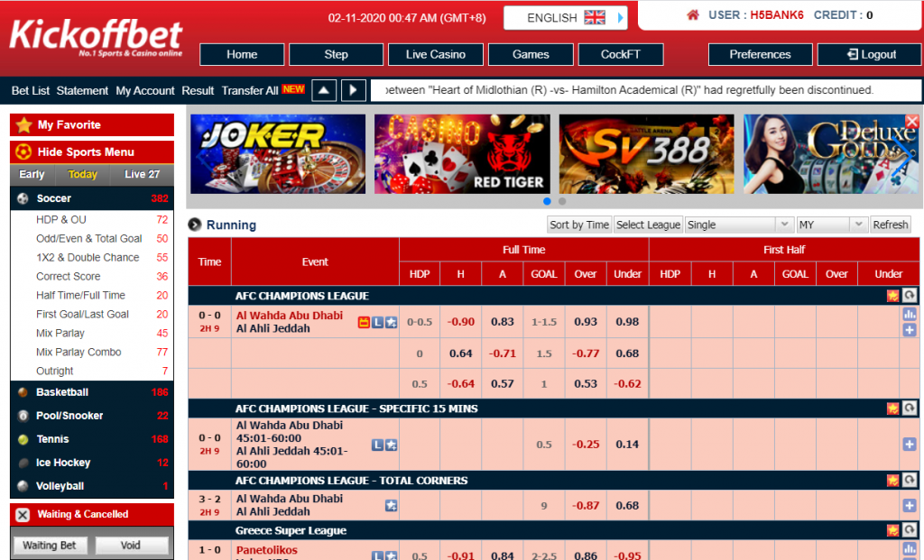This screenshot has height=560, width=924.
Task: Switch to the Live 27 tab
Action: (x=142, y=175)
